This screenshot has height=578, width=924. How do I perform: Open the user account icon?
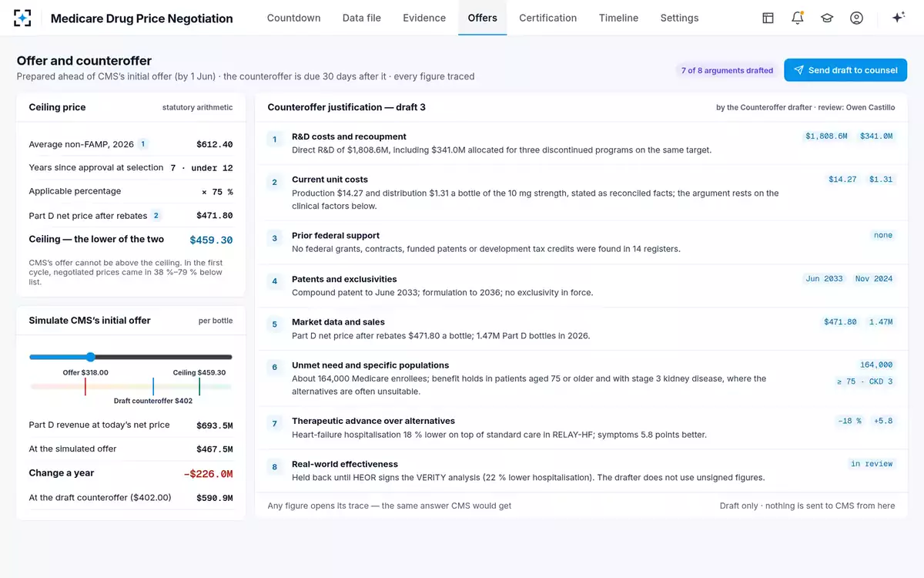856,18
